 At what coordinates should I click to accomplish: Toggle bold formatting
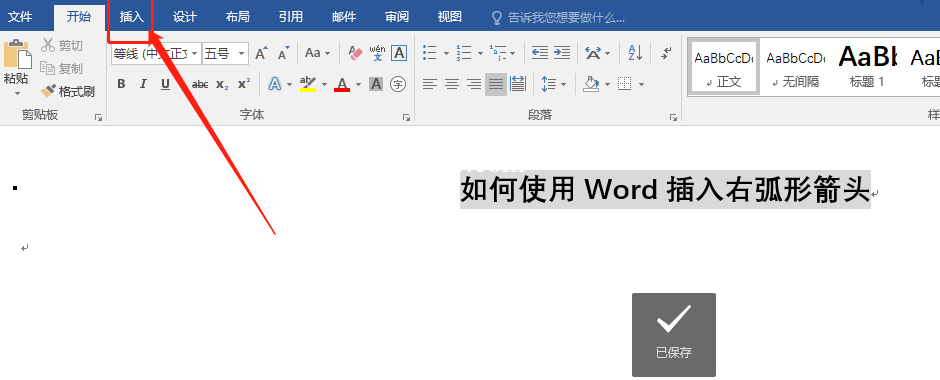(121, 84)
